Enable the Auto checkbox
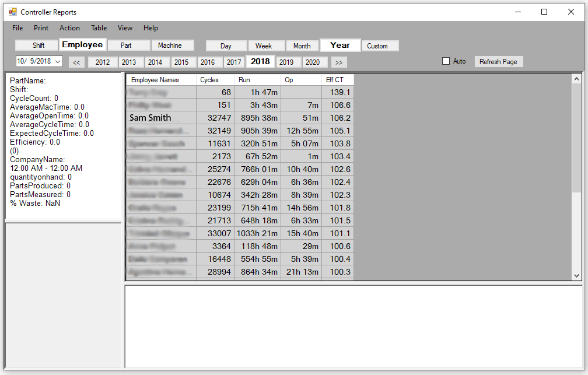This screenshot has width=588, height=375. click(446, 61)
